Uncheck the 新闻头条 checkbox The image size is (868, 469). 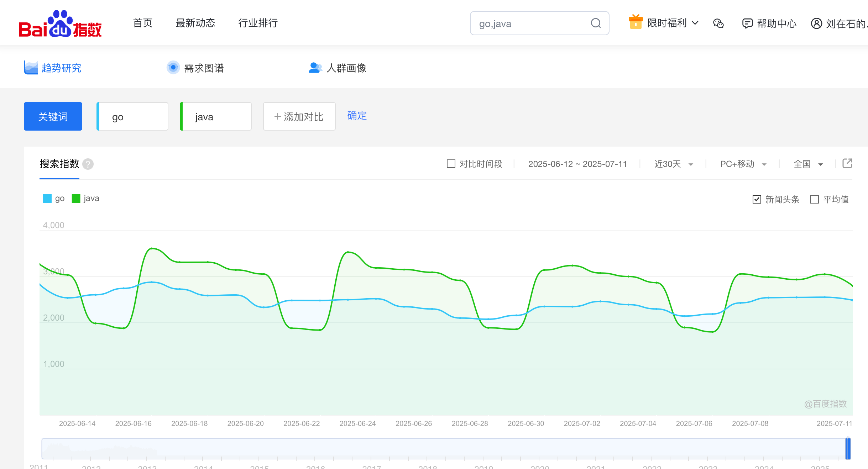click(x=757, y=199)
